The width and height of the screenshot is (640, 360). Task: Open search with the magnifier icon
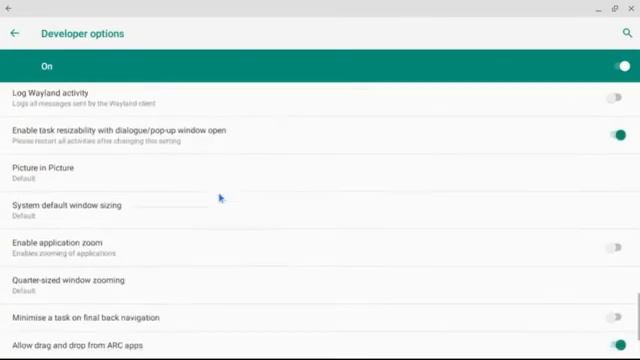(627, 33)
